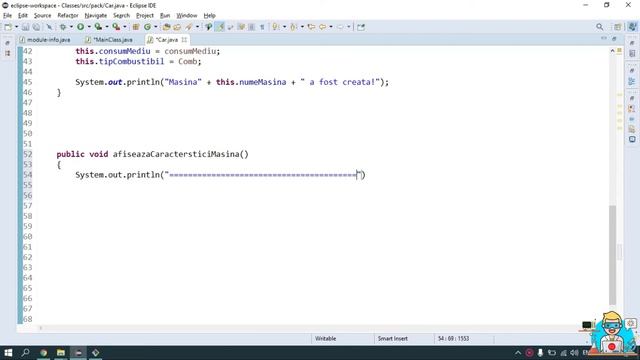Open the New file dropdown arrow
640x360 pixels.
(x=16, y=27)
